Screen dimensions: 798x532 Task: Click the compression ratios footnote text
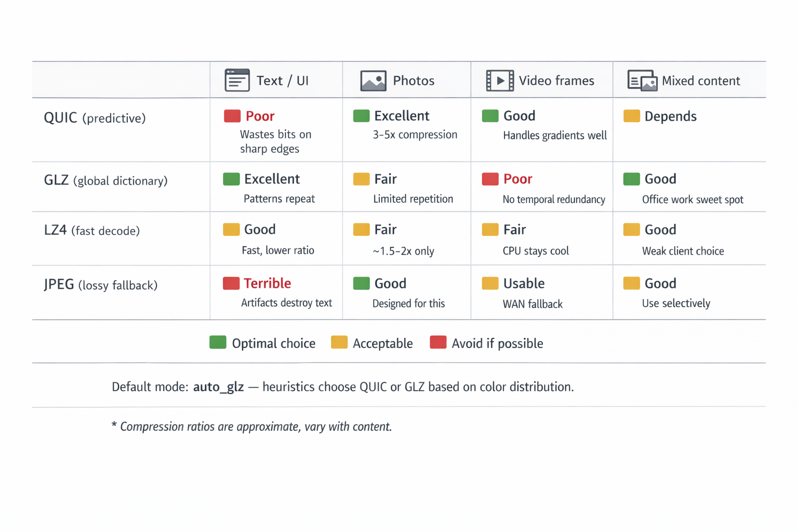tap(252, 427)
